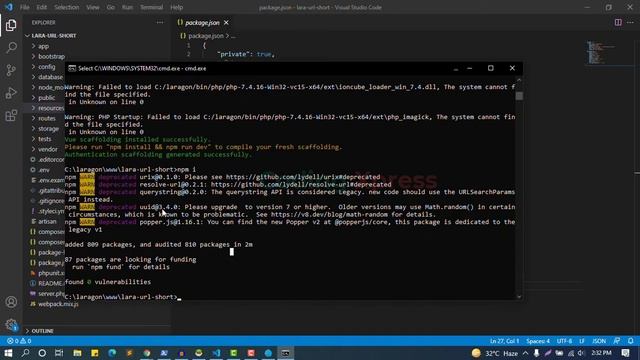Click errors and warnings count in status bar

point(19,341)
